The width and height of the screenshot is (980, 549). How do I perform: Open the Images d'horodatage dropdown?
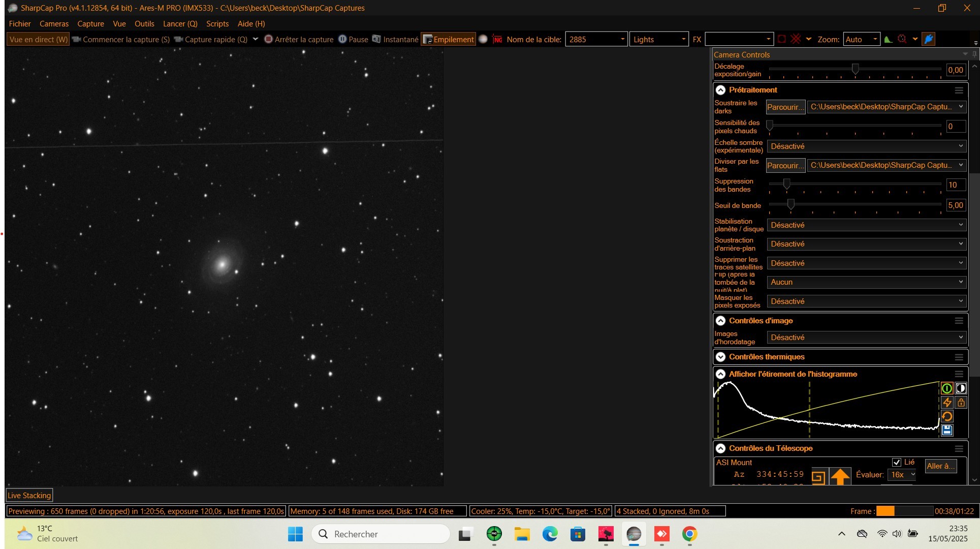pyautogui.click(x=867, y=338)
